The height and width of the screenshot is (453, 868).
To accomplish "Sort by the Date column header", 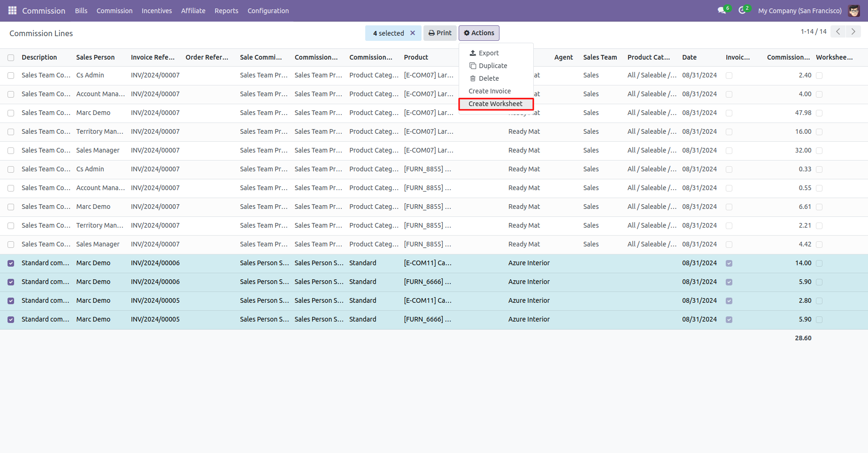I will click(x=689, y=57).
